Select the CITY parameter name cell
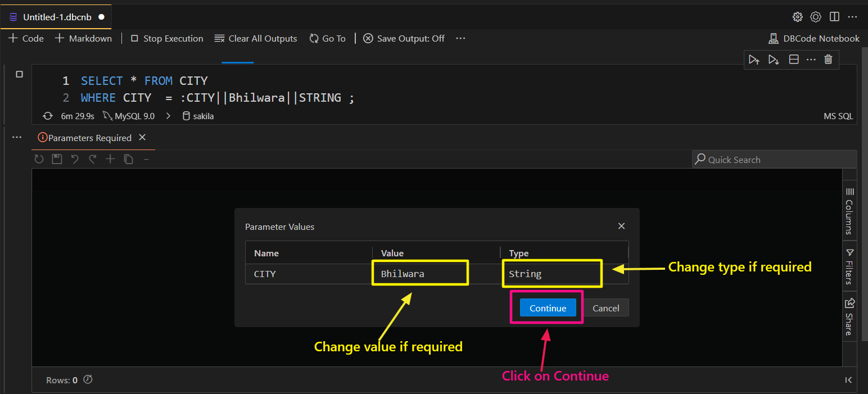868x394 pixels. pyautogui.click(x=309, y=274)
